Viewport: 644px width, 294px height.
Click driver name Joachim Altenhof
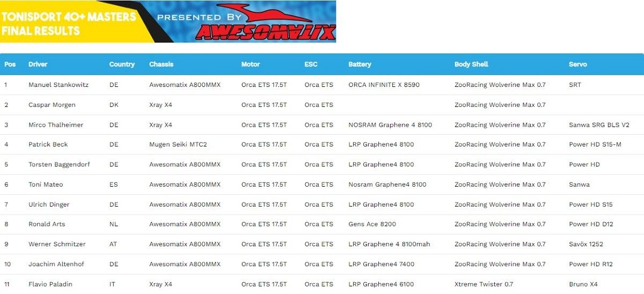coord(56,264)
